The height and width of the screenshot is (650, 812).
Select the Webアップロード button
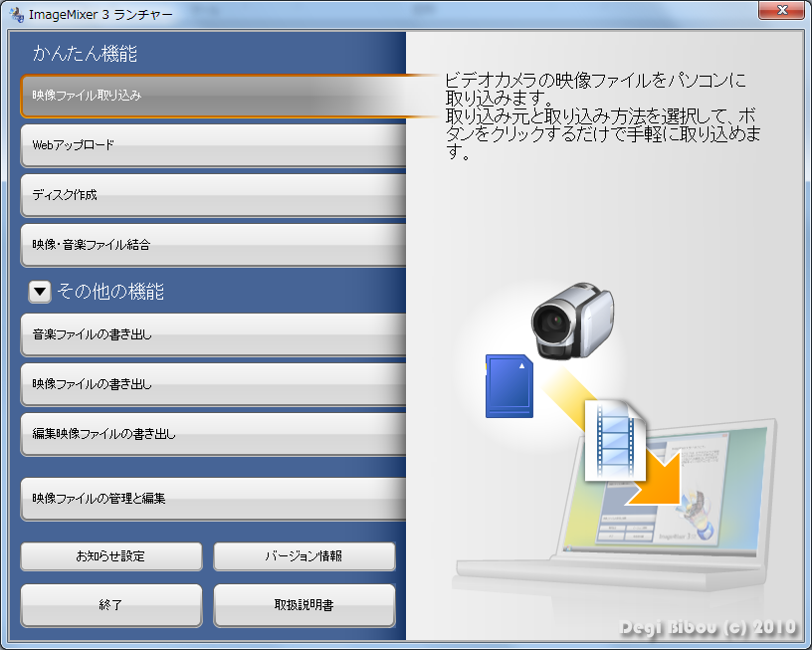point(213,145)
